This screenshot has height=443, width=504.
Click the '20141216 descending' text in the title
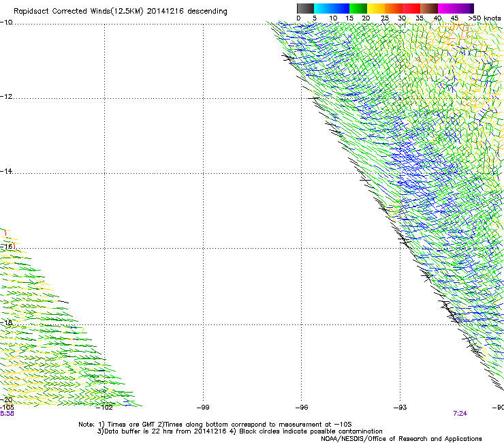click(x=187, y=12)
